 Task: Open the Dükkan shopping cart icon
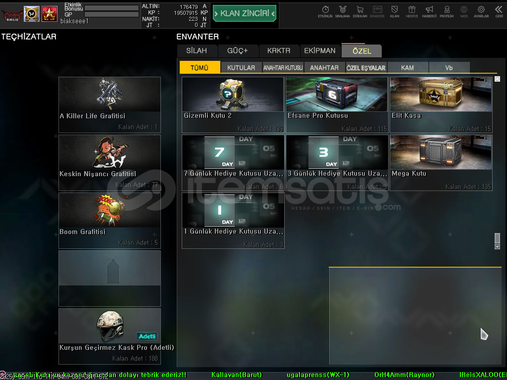[360, 11]
